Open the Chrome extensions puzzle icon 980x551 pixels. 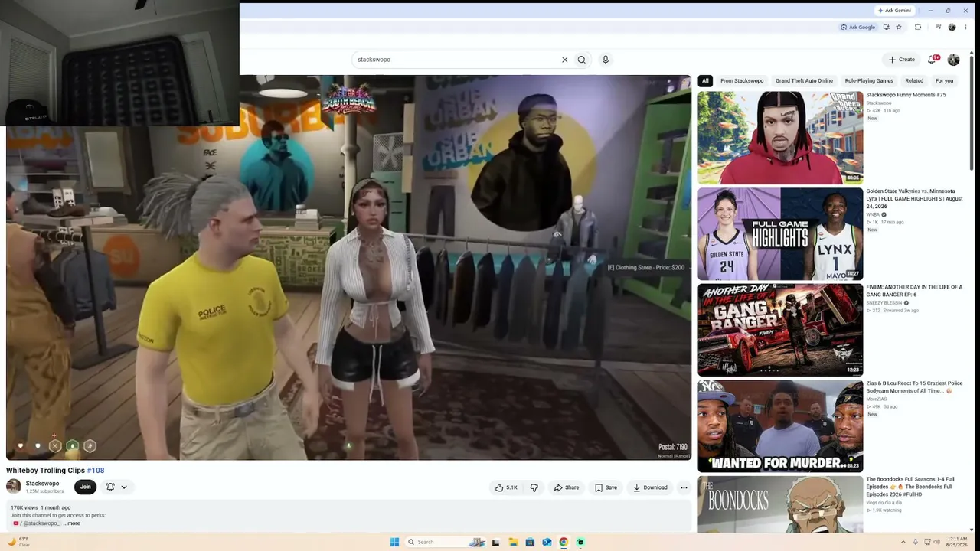point(918,27)
